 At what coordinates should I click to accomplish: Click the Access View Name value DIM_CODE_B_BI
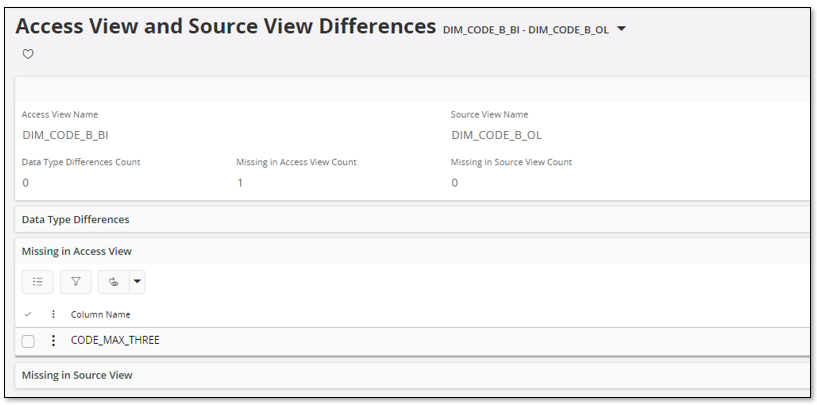tap(64, 135)
